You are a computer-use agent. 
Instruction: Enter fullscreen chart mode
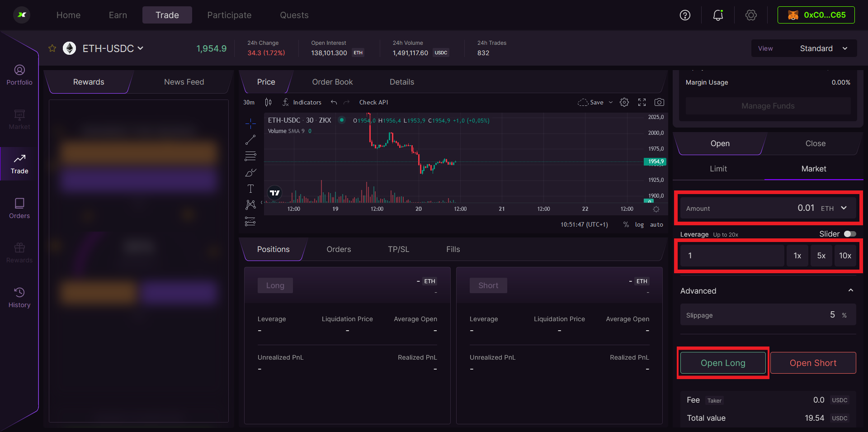coord(642,102)
